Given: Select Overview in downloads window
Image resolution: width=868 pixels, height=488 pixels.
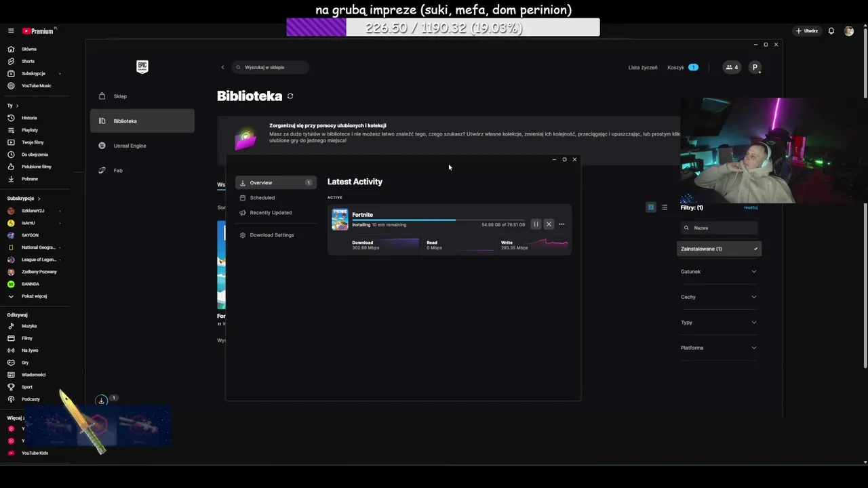Looking at the screenshot, I should 275,182.
